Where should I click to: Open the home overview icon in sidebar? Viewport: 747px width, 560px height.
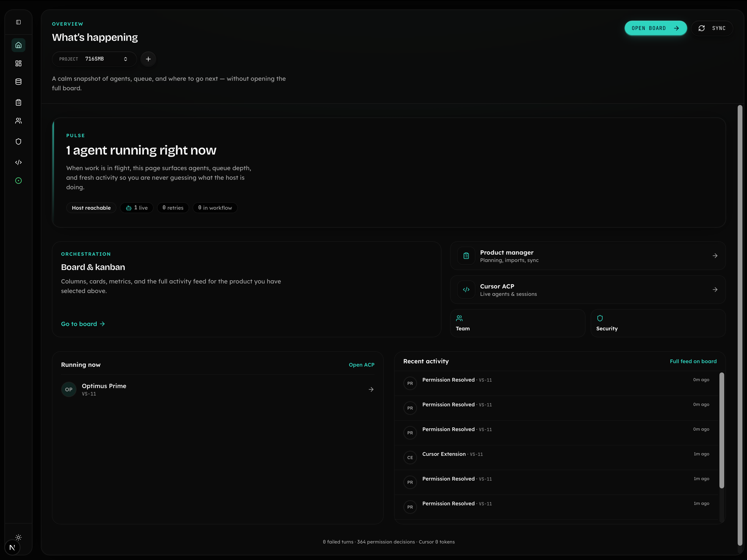click(x=19, y=45)
